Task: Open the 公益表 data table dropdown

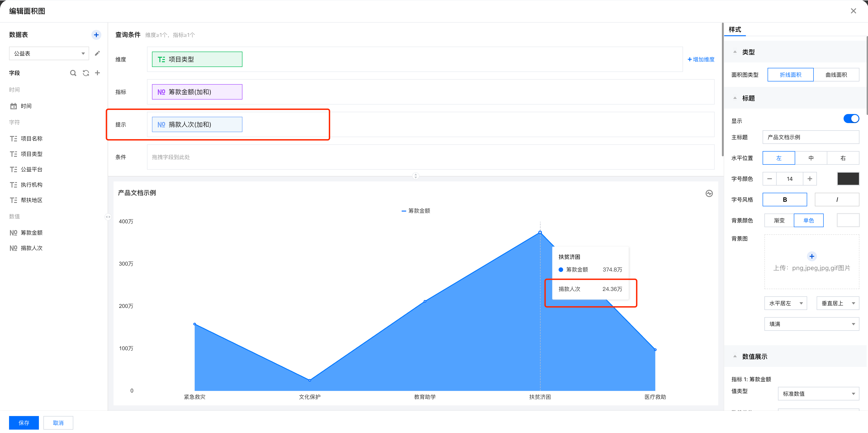Action: click(x=49, y=53)
